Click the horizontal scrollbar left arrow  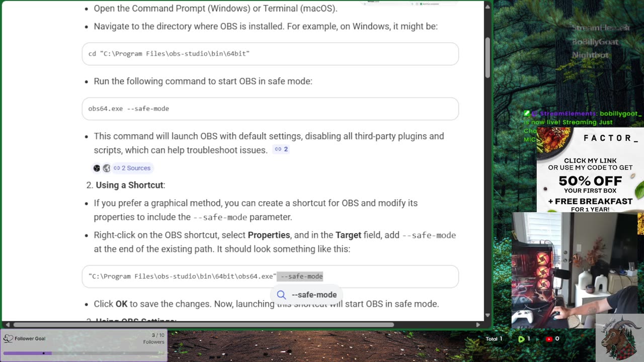coord(7,325)
